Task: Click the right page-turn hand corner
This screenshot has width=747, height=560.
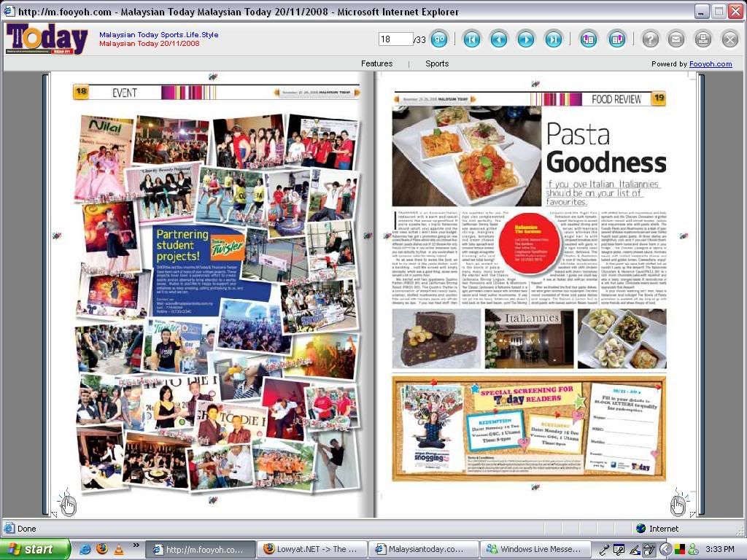Action: tap(678, 504)
